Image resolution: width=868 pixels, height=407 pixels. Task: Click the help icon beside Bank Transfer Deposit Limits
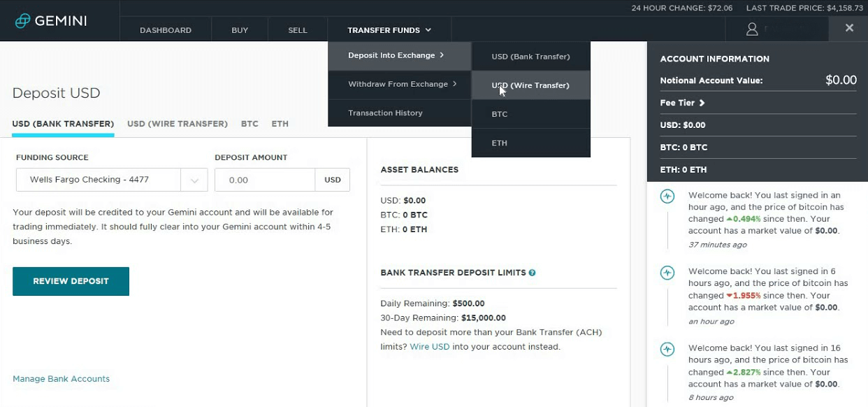coord(532,273)
